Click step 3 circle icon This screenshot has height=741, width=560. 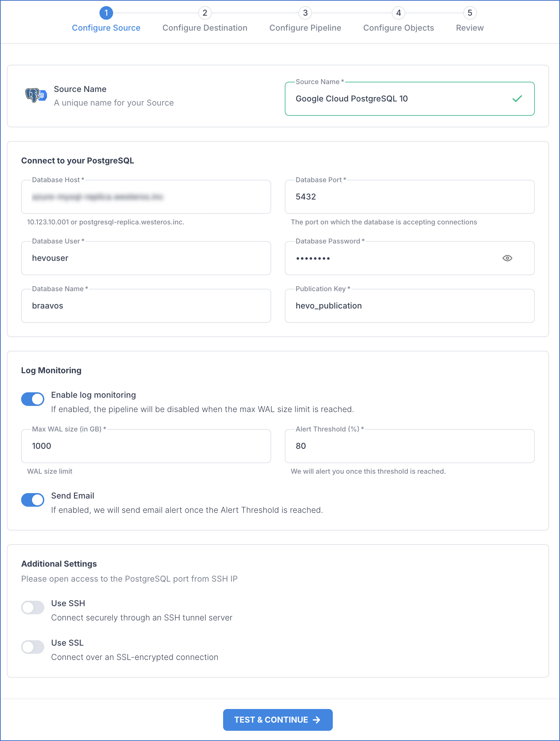coord(305,13)
